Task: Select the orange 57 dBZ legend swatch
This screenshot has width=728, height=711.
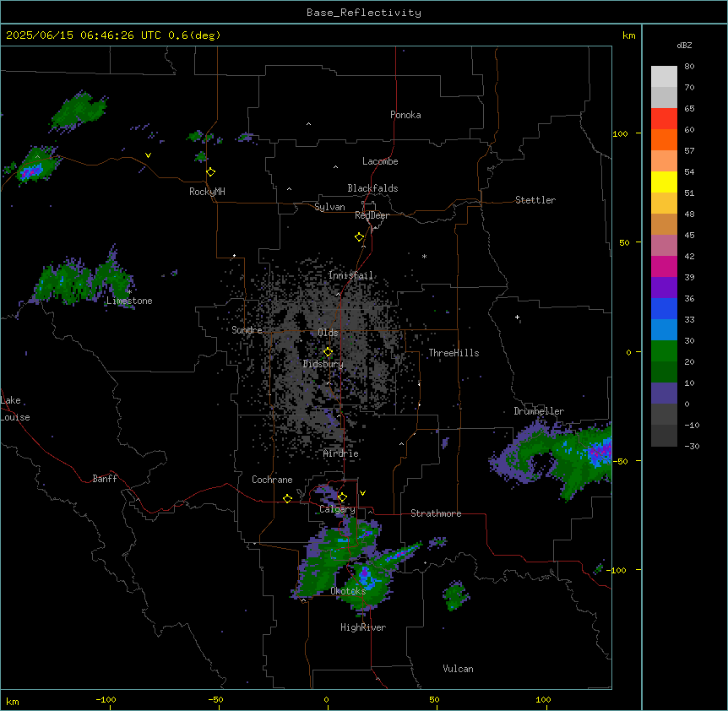Action: point(664,139)
